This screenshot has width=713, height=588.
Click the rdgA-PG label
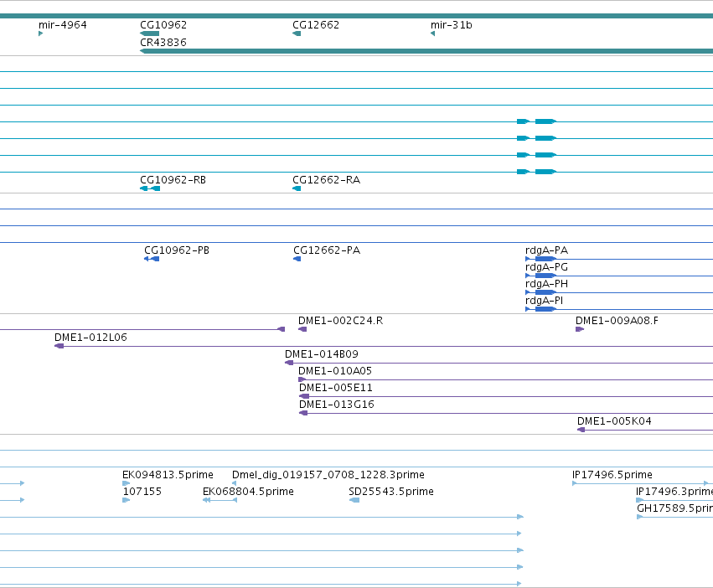point(546,267)
